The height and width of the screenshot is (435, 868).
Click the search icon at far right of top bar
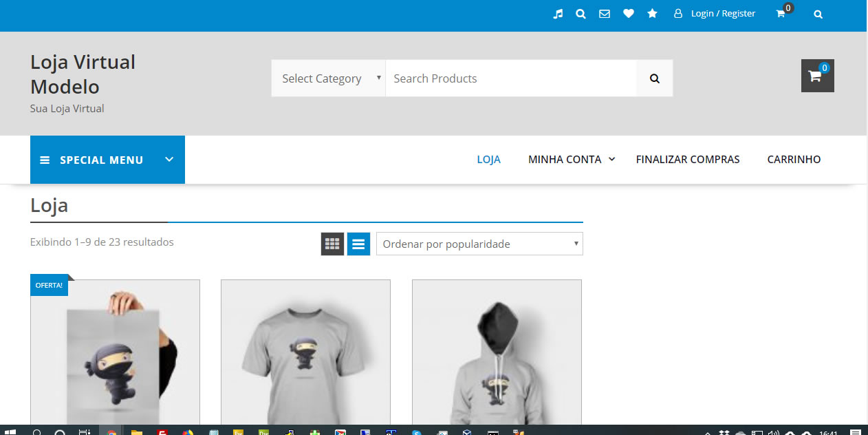[x=818, y=14]
